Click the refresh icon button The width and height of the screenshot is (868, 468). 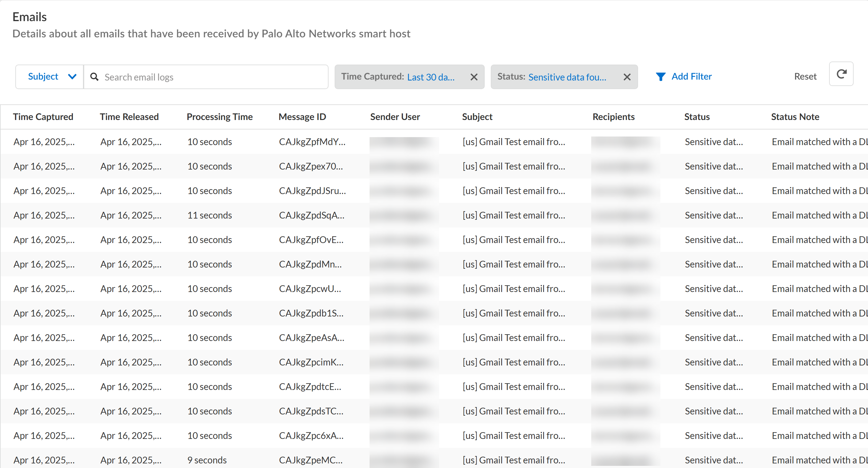(841, 74)
